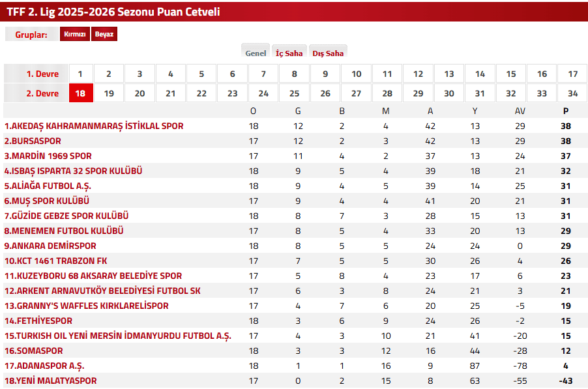Select week 18 in 2. Devre
This screenshot has height=389, width=588.
(x=81, y=93)
